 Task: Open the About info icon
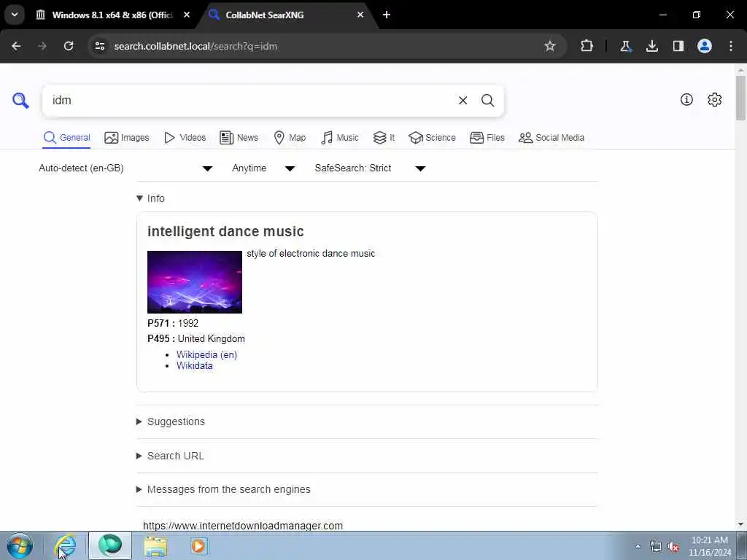pyautogui.click(x=686, y=99)
